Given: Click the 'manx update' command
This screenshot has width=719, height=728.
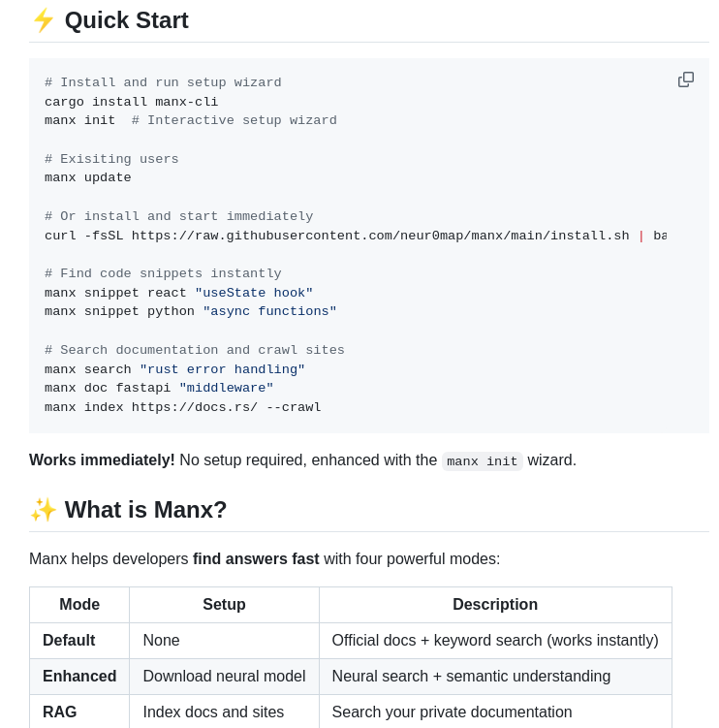Looking at the screenshot, I should point(88,178).
